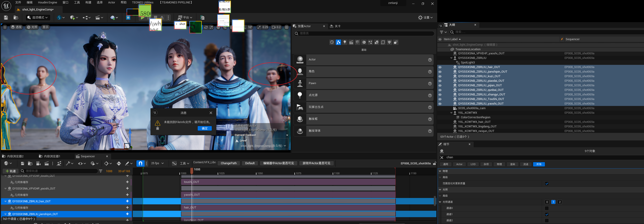Click the filter icon beside Sequencer track search
The height and width of the screenshot is (224, 644).
tap(100, 171)
